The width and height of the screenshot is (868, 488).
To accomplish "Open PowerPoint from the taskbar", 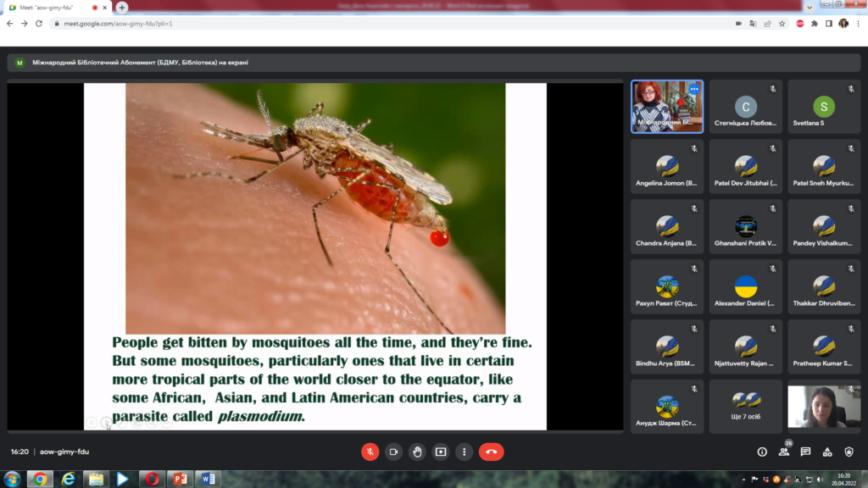I will [180, 479].
